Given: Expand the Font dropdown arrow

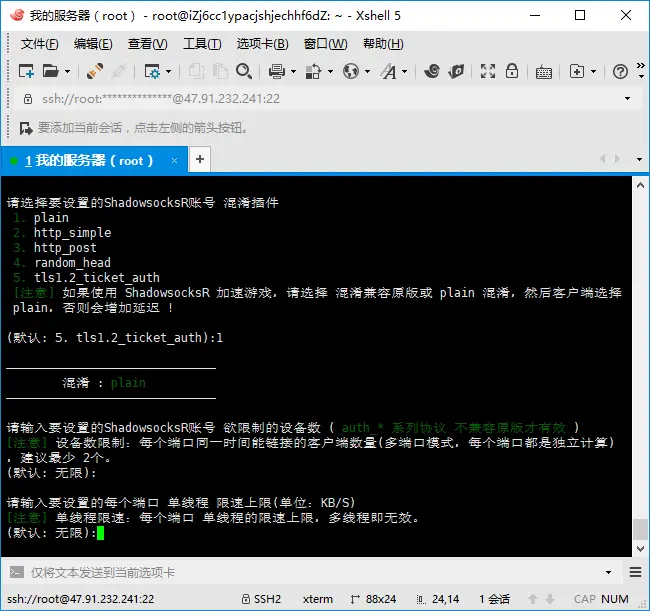Looking at the screenshot, I should [x=405, y=72].
